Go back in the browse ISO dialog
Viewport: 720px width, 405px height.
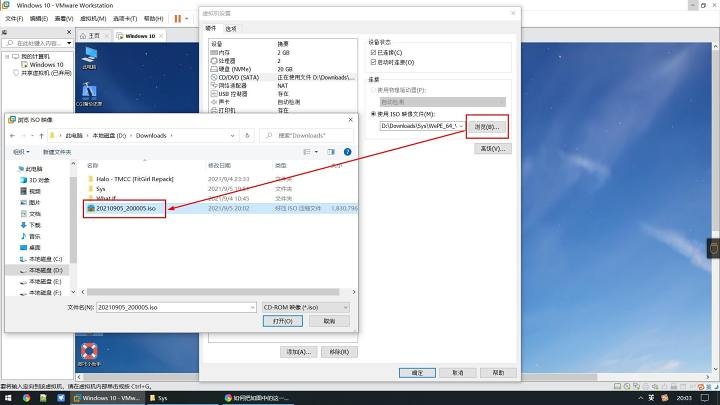pyautogui.click(x=12, y=135)
